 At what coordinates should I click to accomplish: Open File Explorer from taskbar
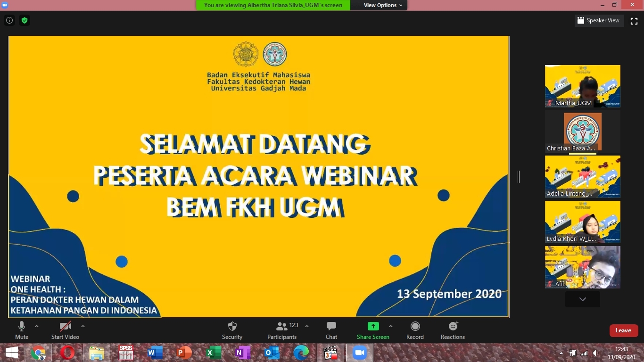(97, 353)
